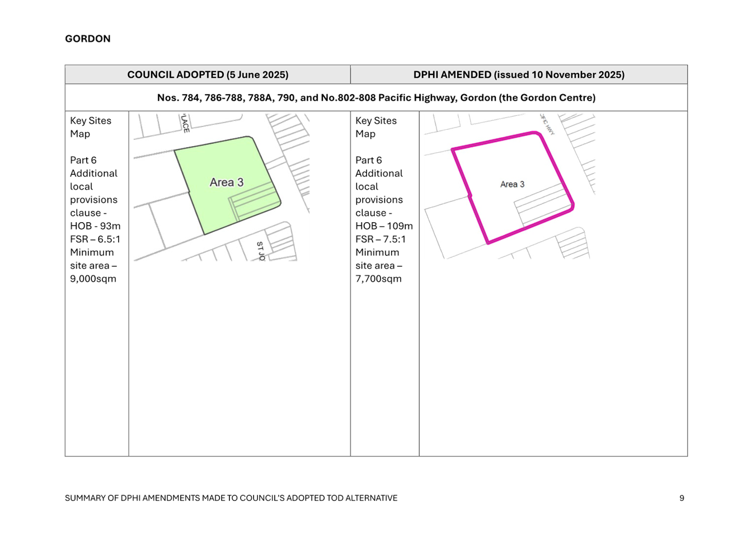Click the FSR – 6.5:1 value
Image resolution: width=756 pixels, height=535 pixels.
(x=95, y=240)
